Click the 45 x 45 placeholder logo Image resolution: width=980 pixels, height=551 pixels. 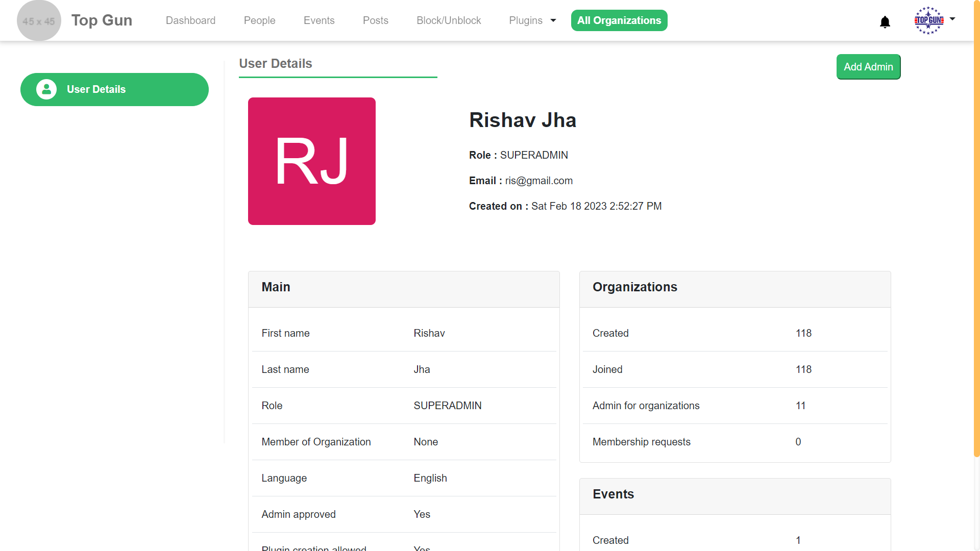[x=39, y=21]
